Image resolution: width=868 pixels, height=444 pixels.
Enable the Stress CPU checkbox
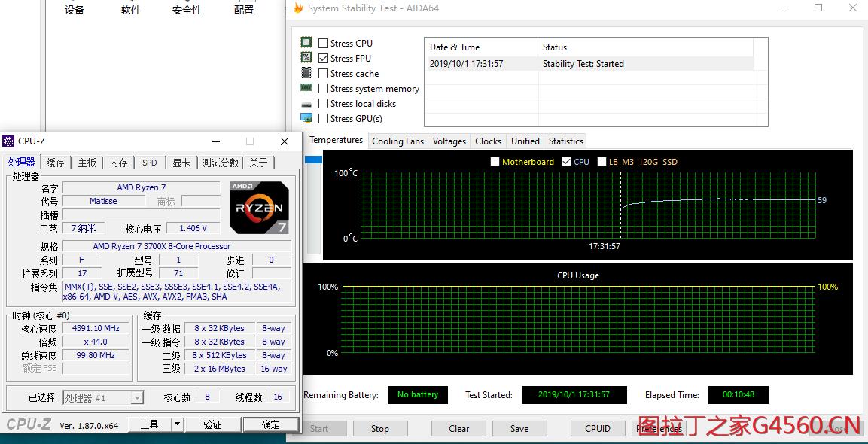point(324,42)
